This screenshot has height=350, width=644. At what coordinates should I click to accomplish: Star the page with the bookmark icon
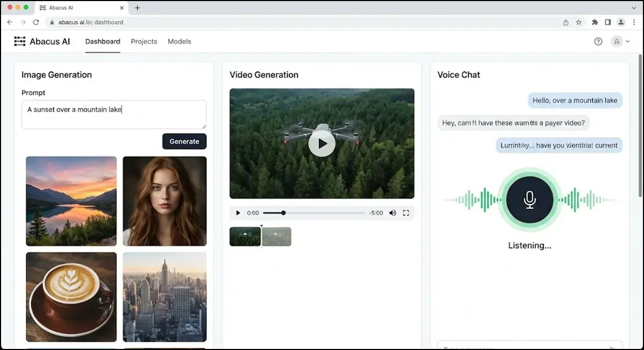579,22
